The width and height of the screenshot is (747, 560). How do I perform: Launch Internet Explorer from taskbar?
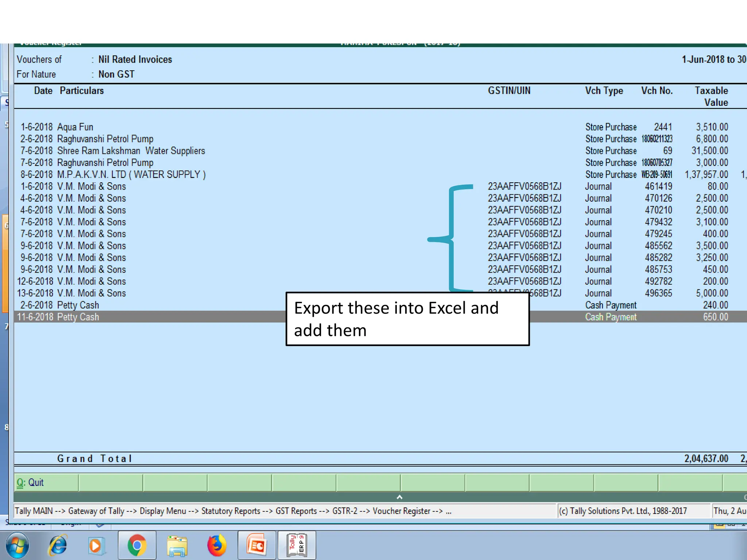[x=58, y=546]
